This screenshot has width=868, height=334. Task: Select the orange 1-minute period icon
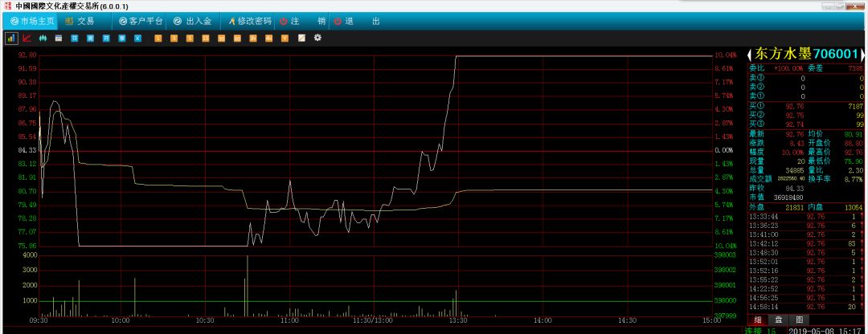point(158,39)
